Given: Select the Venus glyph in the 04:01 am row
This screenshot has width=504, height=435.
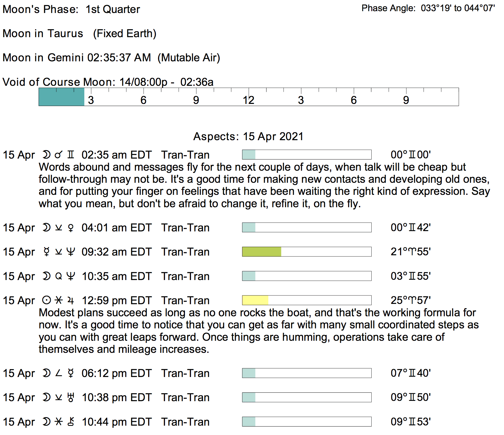Looking at the screenshot, I should (71, 228).
